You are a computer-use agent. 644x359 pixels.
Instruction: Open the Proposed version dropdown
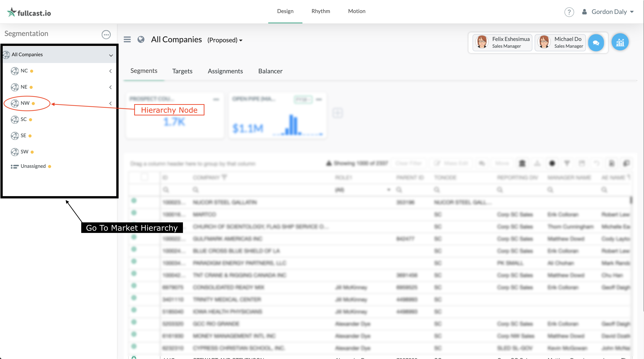pos(225,40)
